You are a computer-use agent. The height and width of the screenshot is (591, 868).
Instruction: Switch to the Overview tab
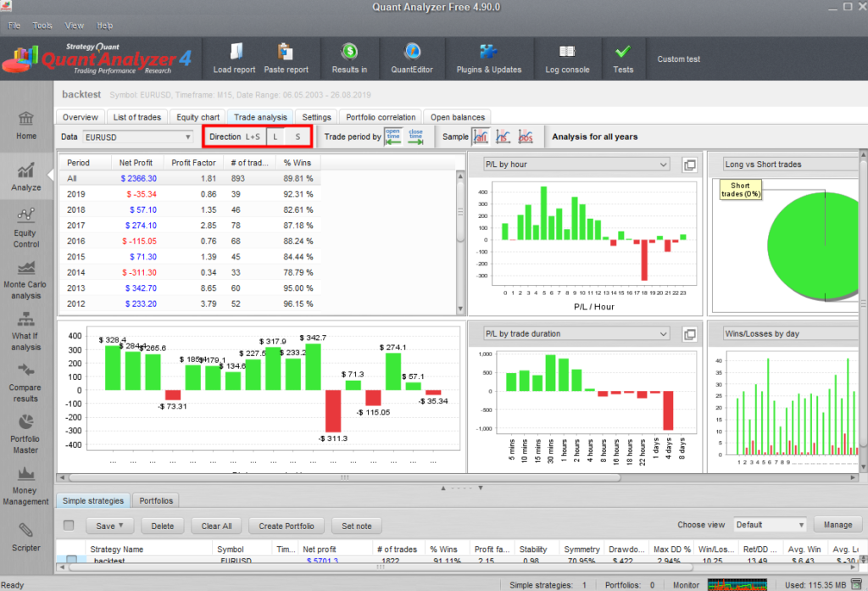[81, 117]
